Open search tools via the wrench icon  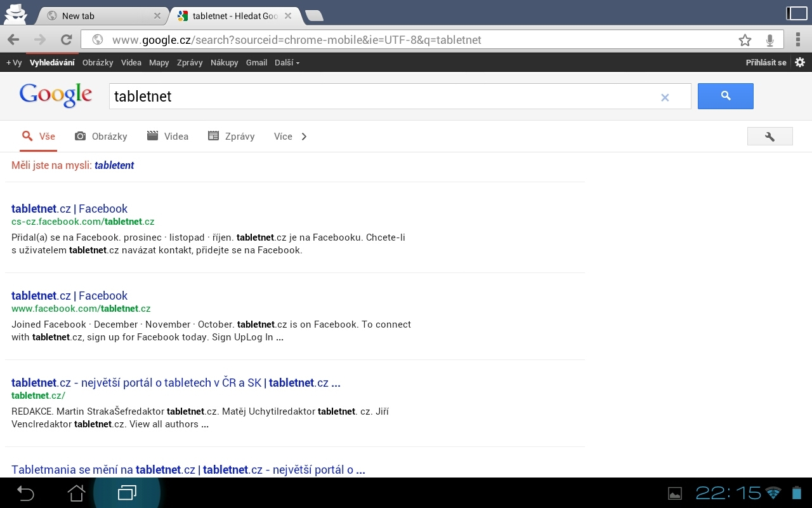769,136
